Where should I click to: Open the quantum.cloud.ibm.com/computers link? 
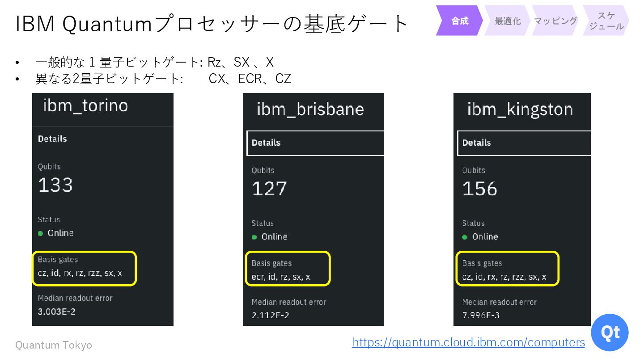tap(468, 342)
